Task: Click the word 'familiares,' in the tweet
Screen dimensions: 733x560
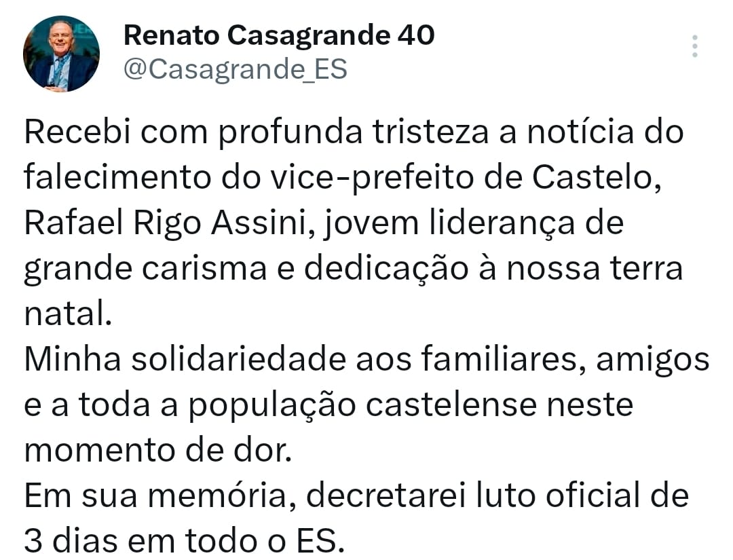Action: click(x=504, y=360)
